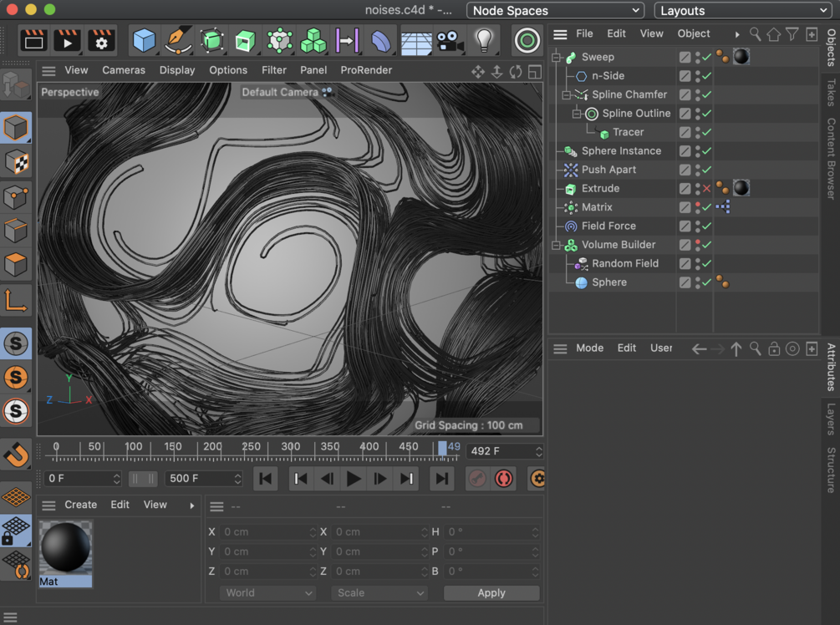Select the Polygons mode icon
Image resolution: width=840 pixels, height=625 pixels.
pyautogui.click(x=17, y=266)
